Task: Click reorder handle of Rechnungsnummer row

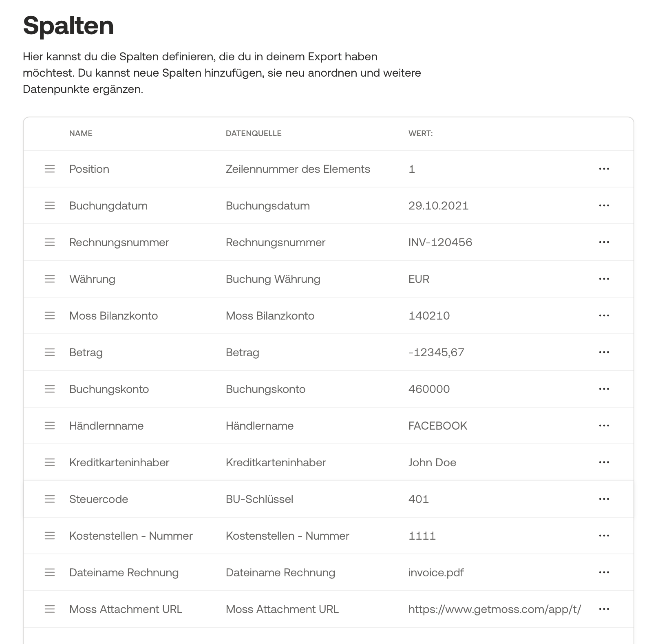Action: pyautogui.click(x=50, y=242)
